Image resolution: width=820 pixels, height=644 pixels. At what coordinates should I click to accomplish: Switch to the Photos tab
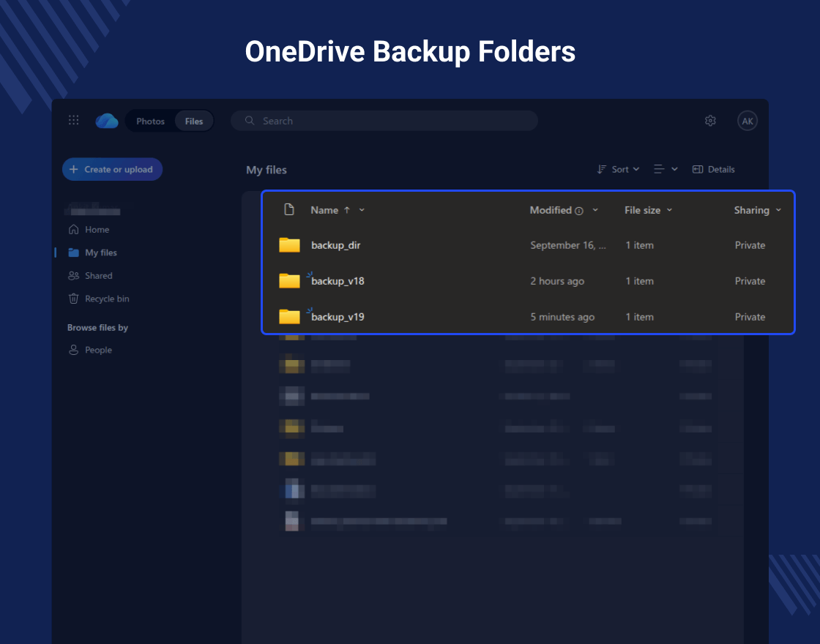click(150, 121)
